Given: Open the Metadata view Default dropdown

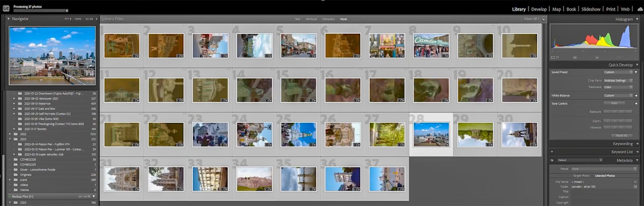Looking at the screenshot, I should tap(580, 160).
